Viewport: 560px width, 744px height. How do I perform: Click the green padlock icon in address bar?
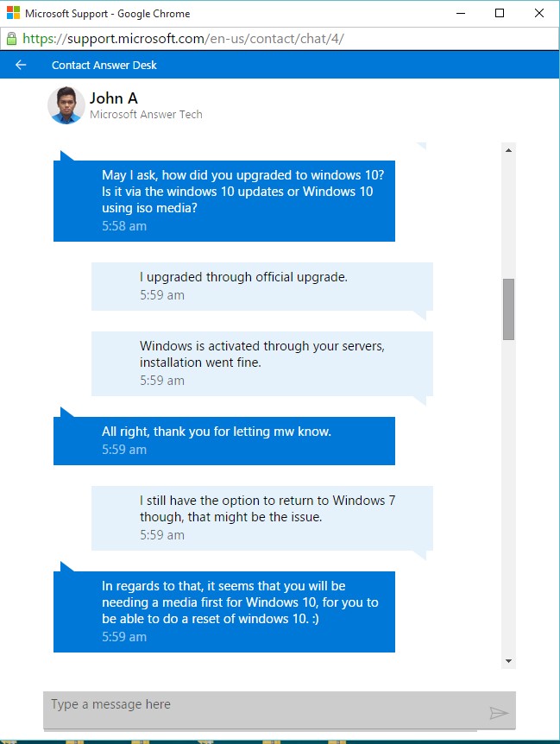11,39
